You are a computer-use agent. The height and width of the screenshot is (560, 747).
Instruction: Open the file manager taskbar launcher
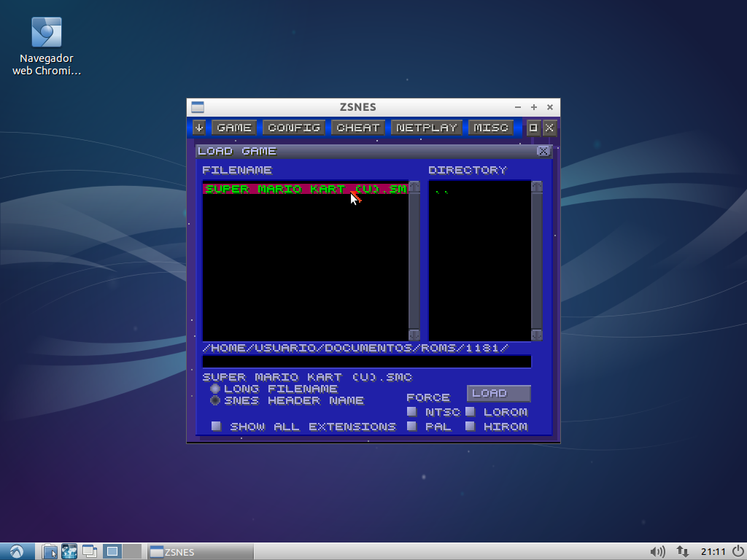[50, 552]
